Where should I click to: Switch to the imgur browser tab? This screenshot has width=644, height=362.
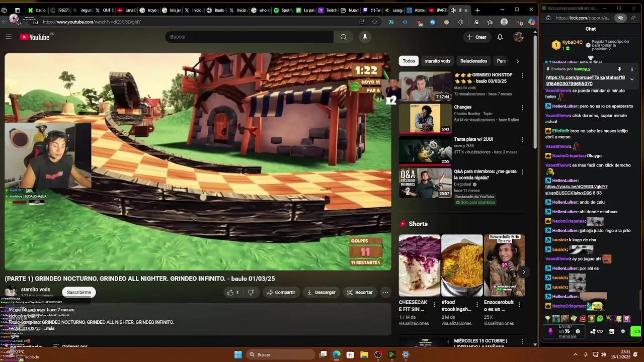point(82,10)
